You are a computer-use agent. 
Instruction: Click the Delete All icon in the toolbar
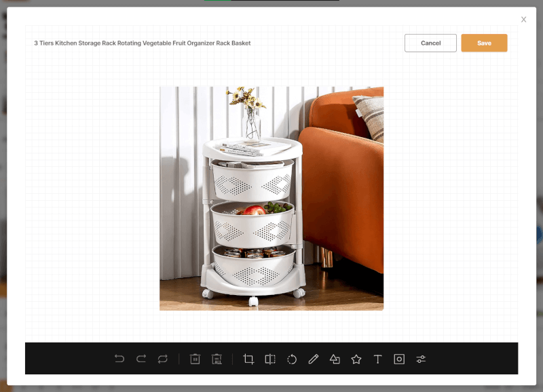[217, 359]
